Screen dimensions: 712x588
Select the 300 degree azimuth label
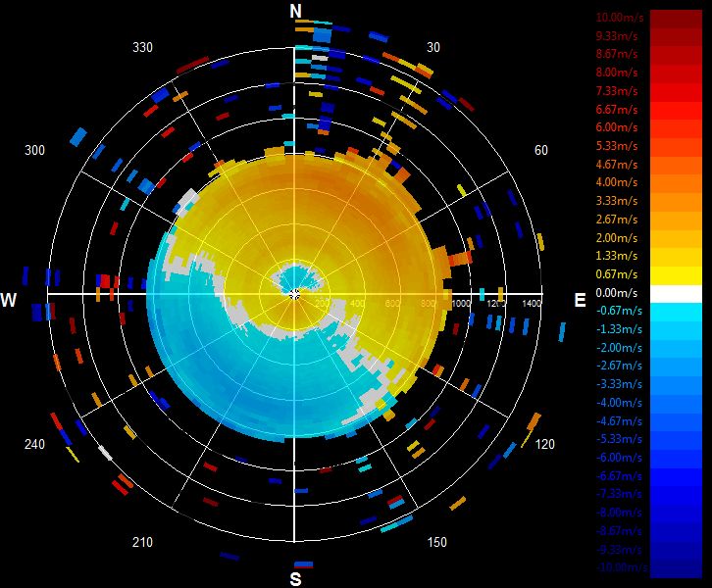34,150
